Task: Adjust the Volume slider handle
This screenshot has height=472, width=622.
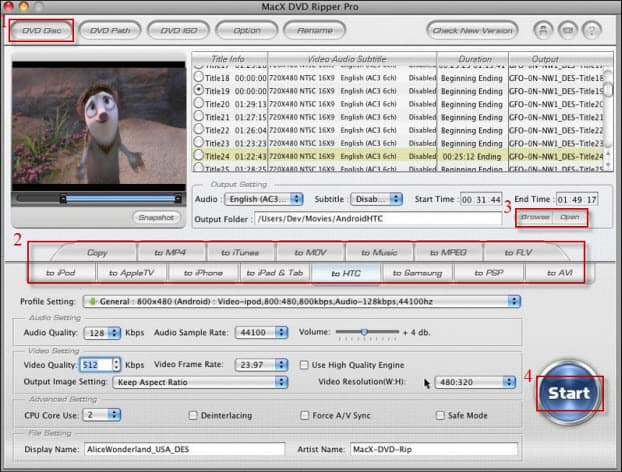Action: tap(364, 332)
